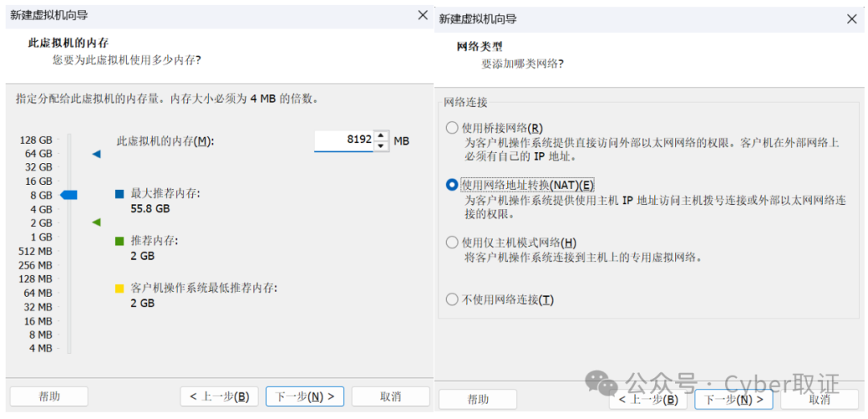Viewport: 868px width, 419px height.
Task: Click Back (B) in the network type wizard
Action: point(649,399)
